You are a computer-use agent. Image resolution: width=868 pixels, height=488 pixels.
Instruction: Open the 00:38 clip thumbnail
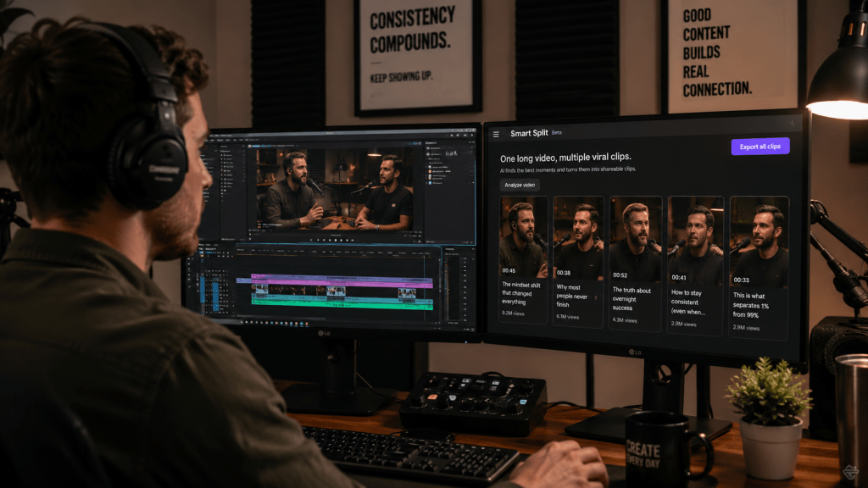[x=578, y=238]
